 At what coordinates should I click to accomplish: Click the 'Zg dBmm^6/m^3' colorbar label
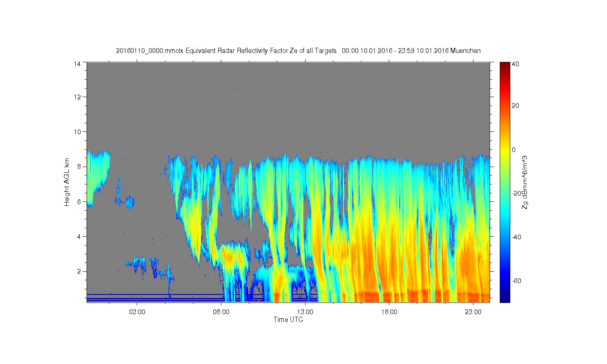[524, 182]
